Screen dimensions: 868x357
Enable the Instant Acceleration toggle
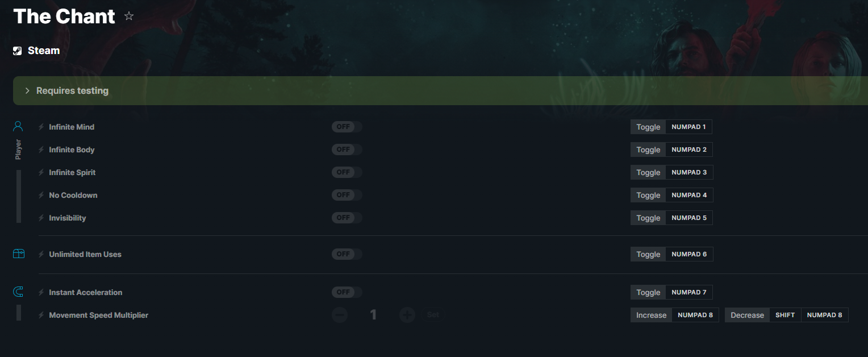(347, 292)
